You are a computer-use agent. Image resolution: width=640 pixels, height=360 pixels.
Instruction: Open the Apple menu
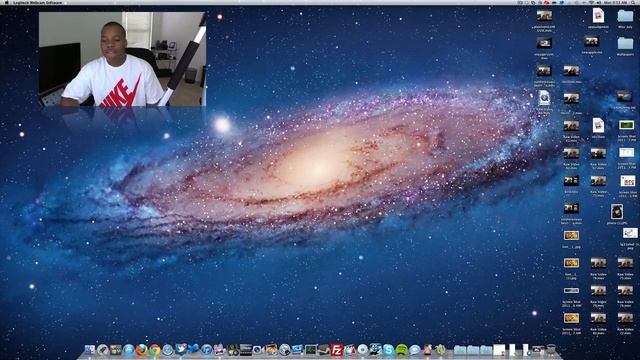pos(6,2)
